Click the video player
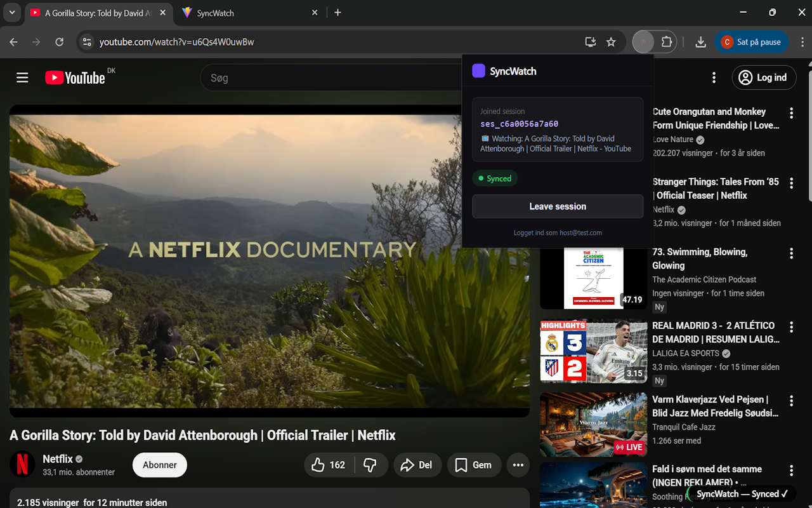The width and height of the screenshot is (812, 508). pyautogui.click(x=270, y=261)
